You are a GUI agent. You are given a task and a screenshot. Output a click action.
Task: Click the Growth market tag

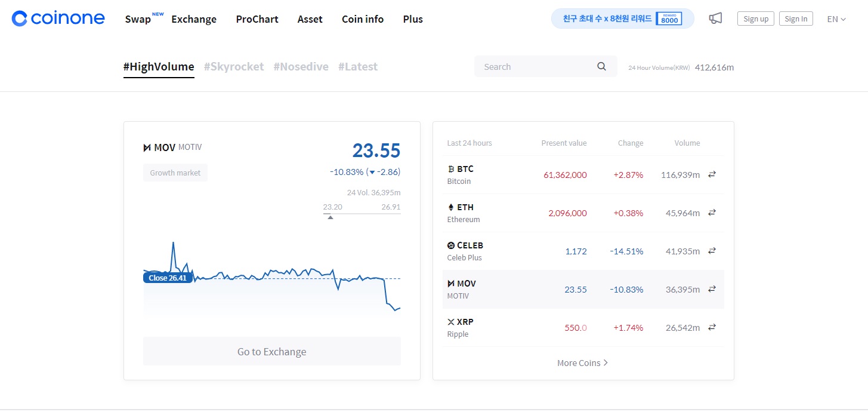click(x=175, y=173)
